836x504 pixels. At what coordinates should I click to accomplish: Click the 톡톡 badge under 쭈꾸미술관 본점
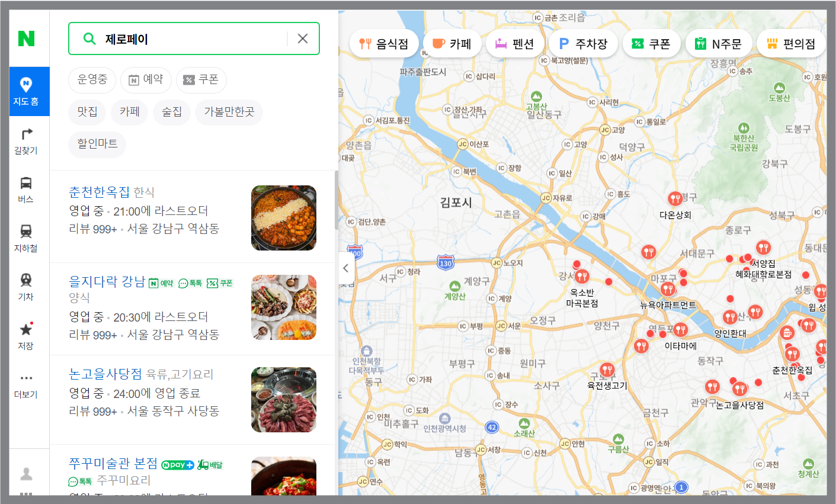[x=81, y=481]
